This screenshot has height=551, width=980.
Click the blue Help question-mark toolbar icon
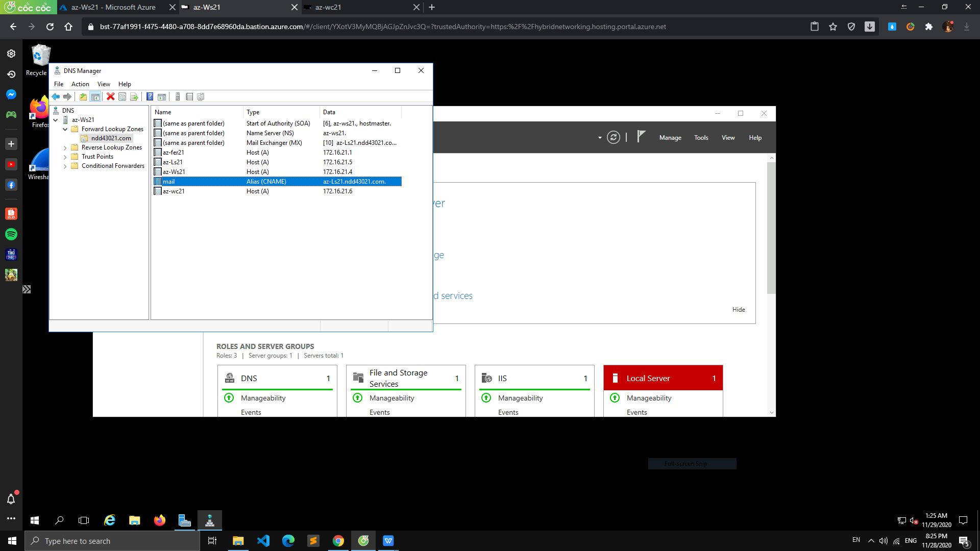(x=150, y=96)
